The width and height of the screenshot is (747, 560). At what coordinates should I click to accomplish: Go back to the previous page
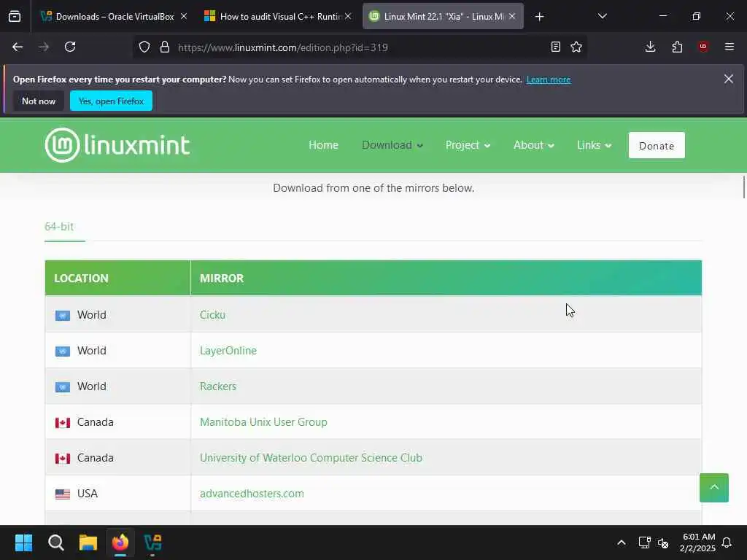pos(18,47)
